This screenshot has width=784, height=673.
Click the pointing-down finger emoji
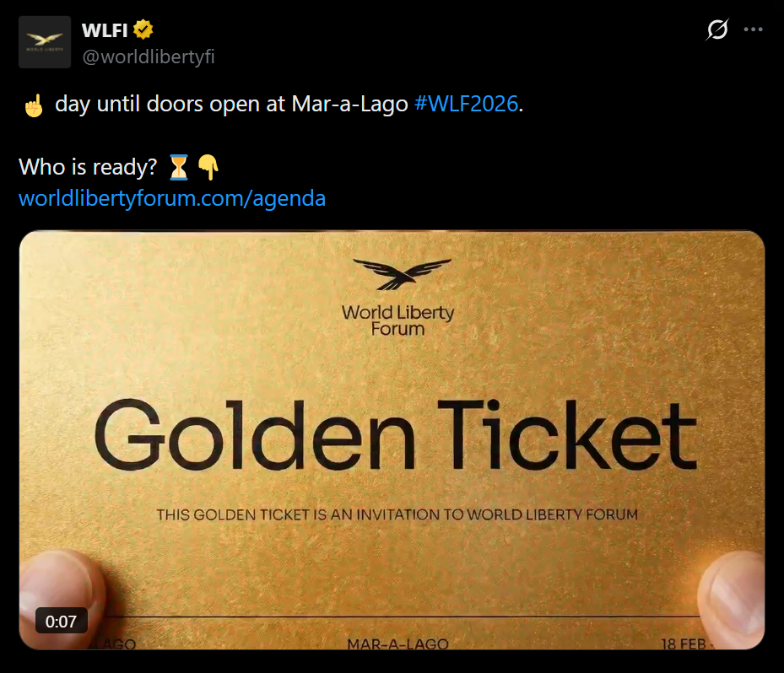(x=208, y=167)
